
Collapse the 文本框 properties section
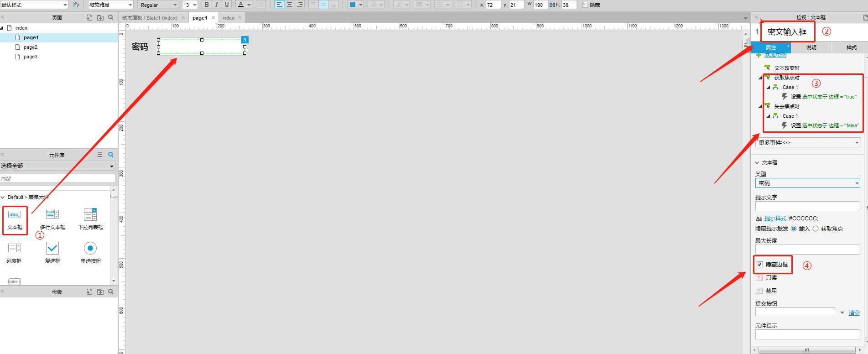pos(757,162)
